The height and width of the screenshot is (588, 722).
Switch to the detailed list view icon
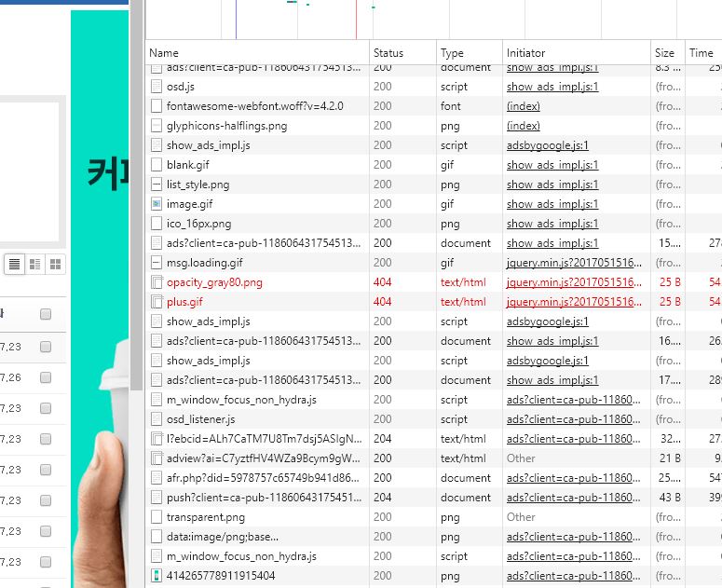point(35,265)
